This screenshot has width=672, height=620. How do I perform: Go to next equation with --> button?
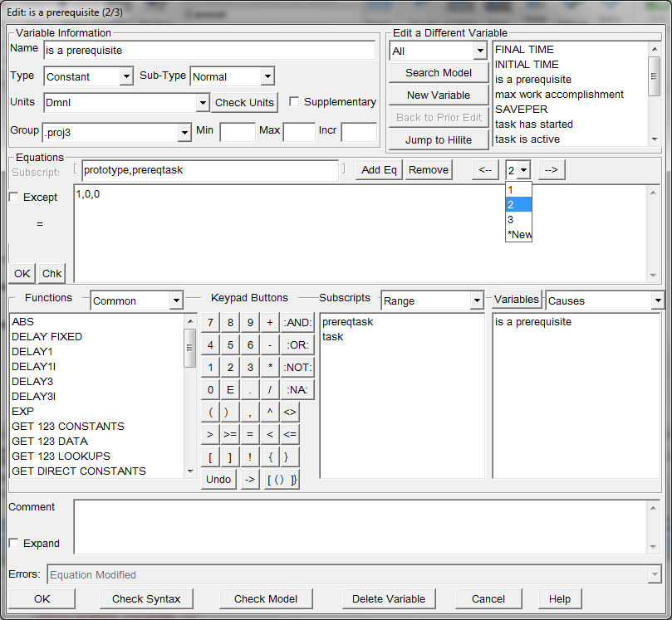[552, 170]
